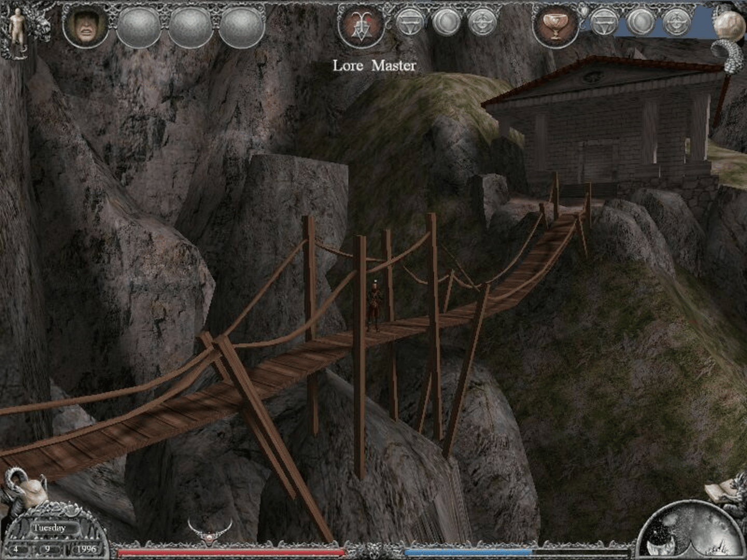Select the hooded face party portrait
747x560 pixels.
point(86,26)
